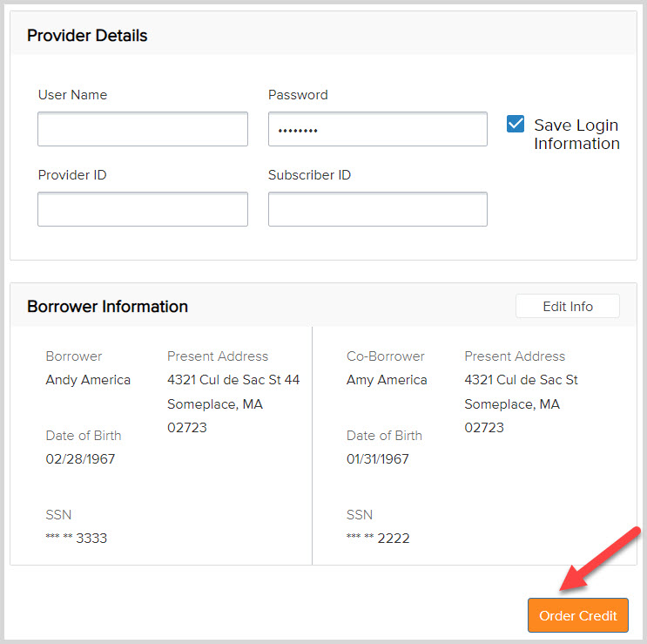Select co-borrower name Amy America

387,380
